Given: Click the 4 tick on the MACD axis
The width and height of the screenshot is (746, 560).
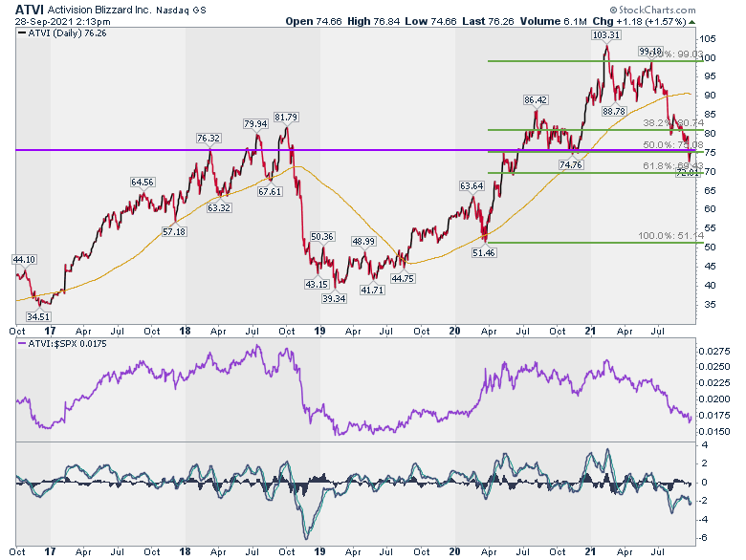Looking at the screenshot, I should (705, 445).
